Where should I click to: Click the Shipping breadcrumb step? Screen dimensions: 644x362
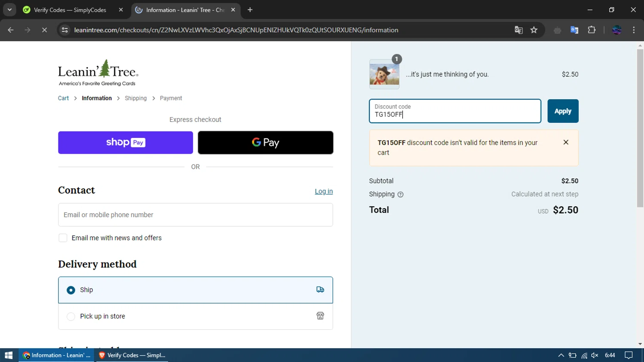tap(136, 98)
